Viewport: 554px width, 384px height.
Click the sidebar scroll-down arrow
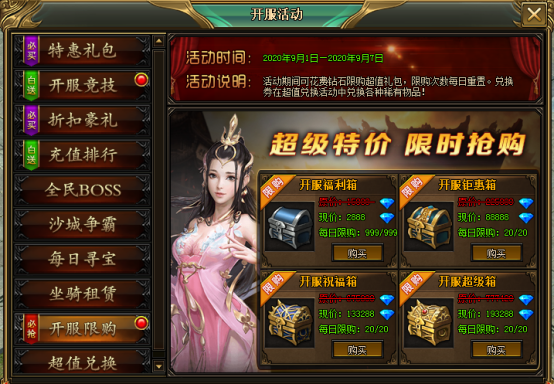[x=159, y=366]
